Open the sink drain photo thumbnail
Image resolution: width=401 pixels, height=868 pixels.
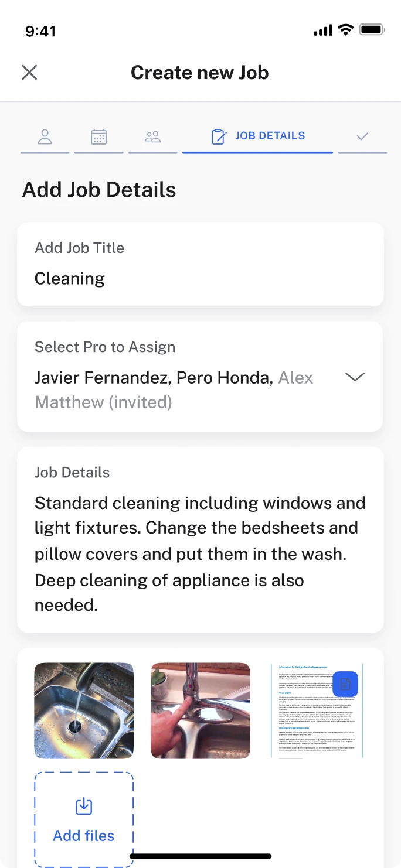tap(83, 710)
